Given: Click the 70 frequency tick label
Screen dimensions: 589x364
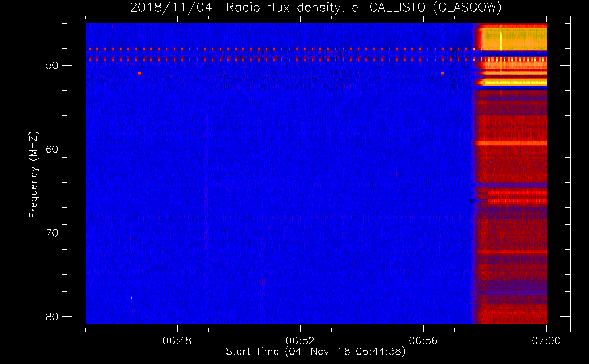Looking at the screenshot, I should coord(52,233).
